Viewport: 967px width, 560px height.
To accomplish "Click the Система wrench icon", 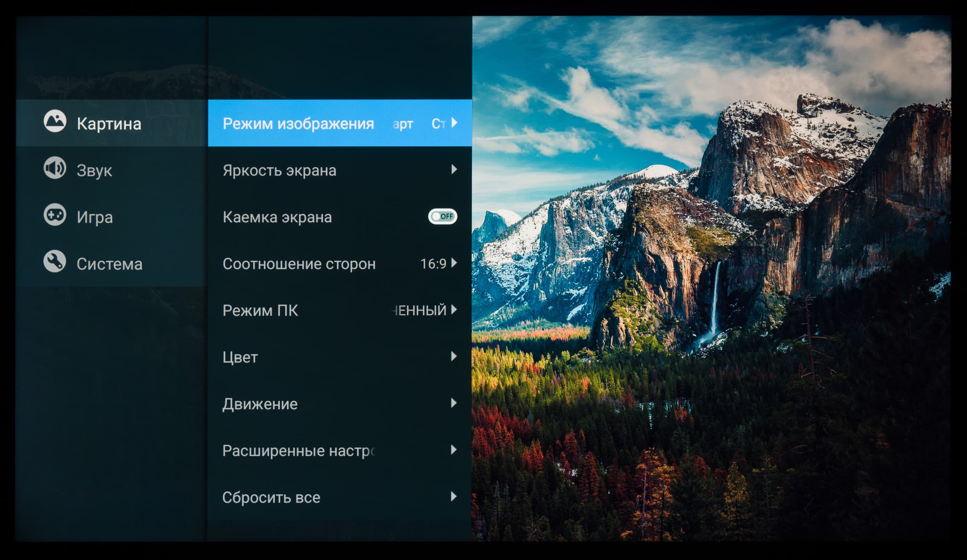I will [55, 262].
